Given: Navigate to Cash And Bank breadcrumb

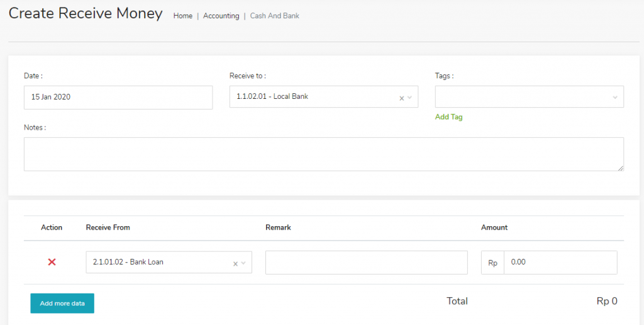Looking at the screenshot, I should 274,16.
